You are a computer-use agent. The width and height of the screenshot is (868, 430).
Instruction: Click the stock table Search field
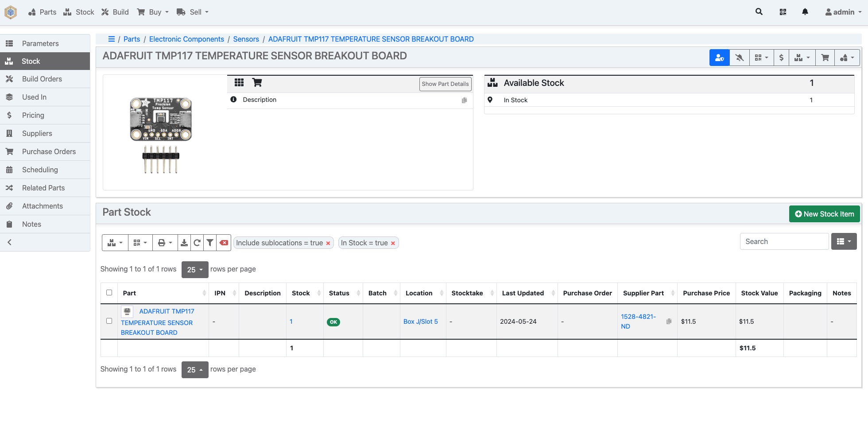pyautogui.click(x=784, y=241)
